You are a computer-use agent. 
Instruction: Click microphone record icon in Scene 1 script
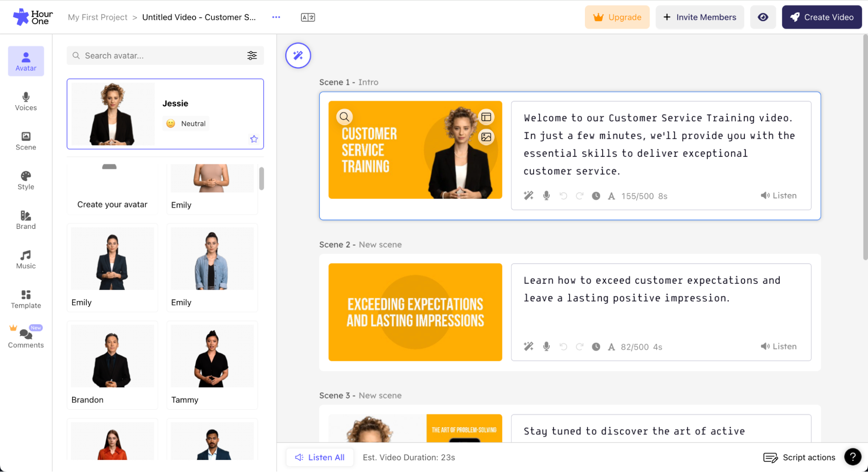(546, 196)
